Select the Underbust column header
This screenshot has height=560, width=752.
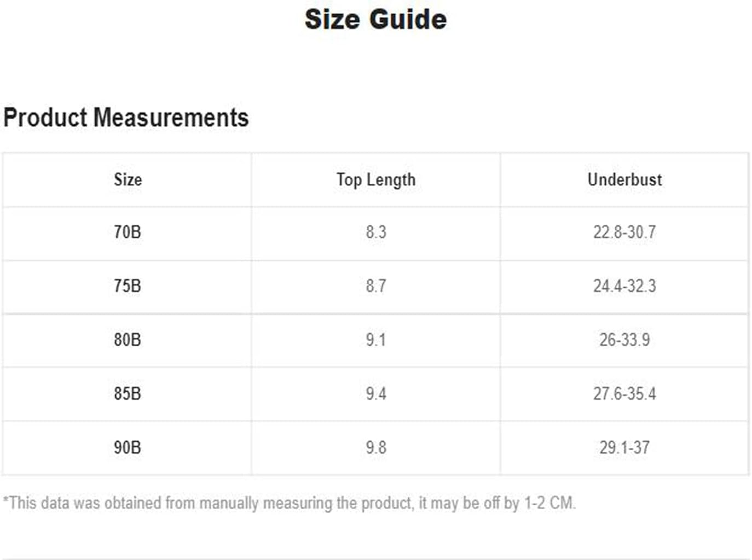(624, 179)
